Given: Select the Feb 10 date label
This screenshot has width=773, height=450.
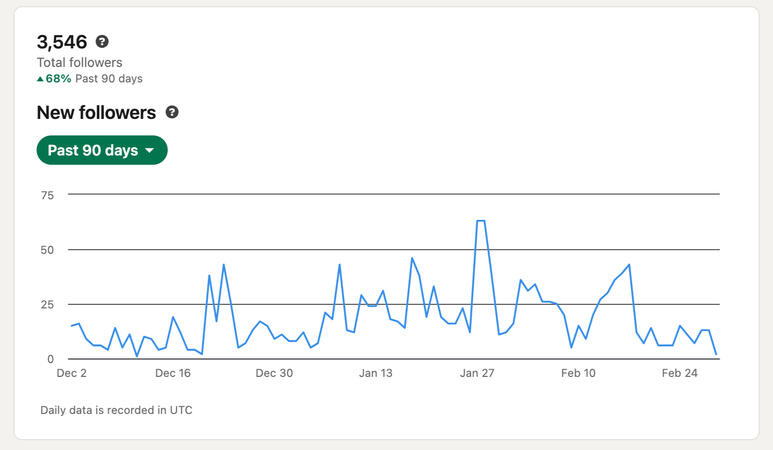Looking at the screenshot, I should pyautogui.click(x=578, y=374).
